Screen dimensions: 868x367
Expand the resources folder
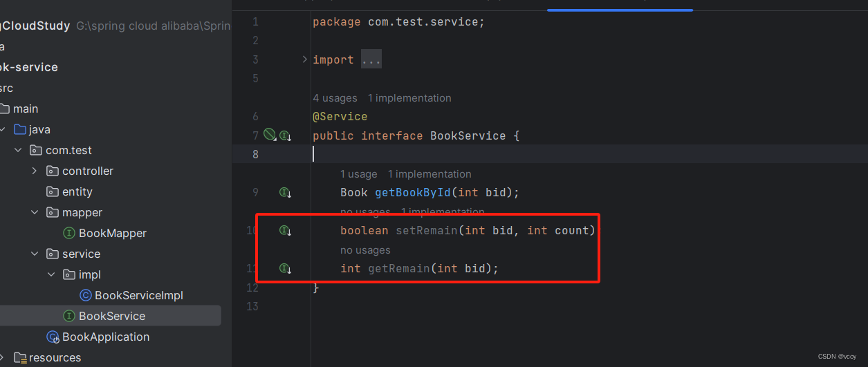coord(3,358)
